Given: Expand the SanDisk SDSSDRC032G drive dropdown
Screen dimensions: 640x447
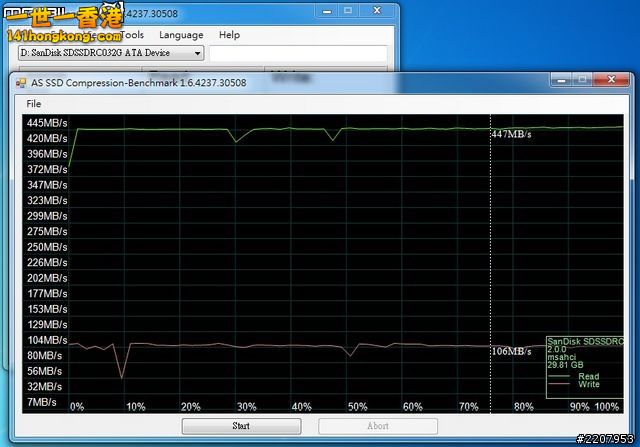Looking at the screenshot, I should [x=198, y=53].
